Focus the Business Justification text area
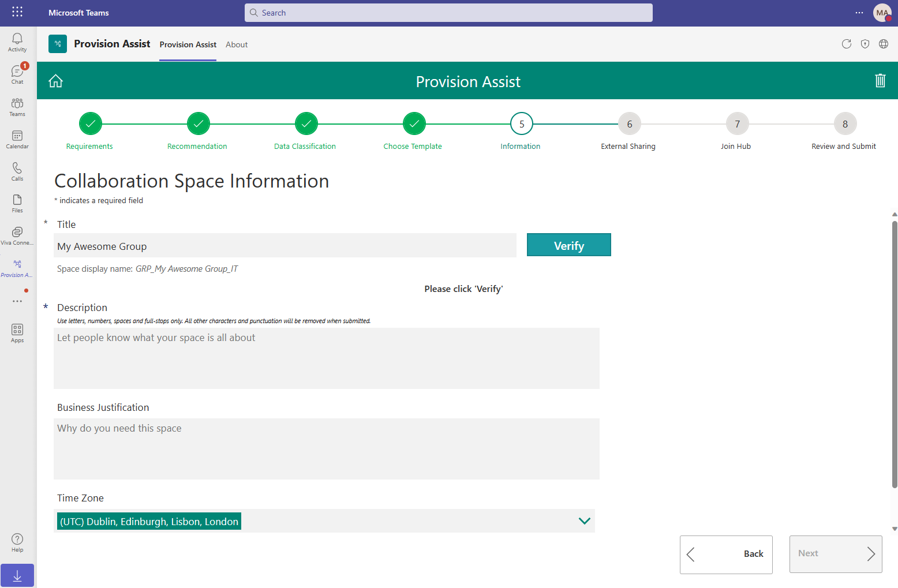 coord(327,449)
